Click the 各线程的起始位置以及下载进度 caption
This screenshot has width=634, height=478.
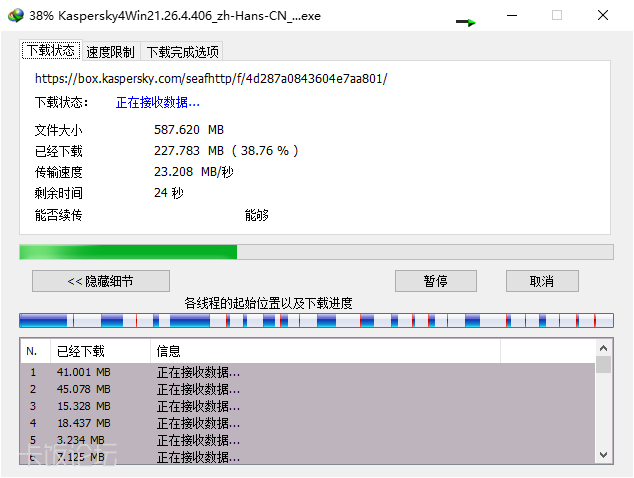pos(268,303)
